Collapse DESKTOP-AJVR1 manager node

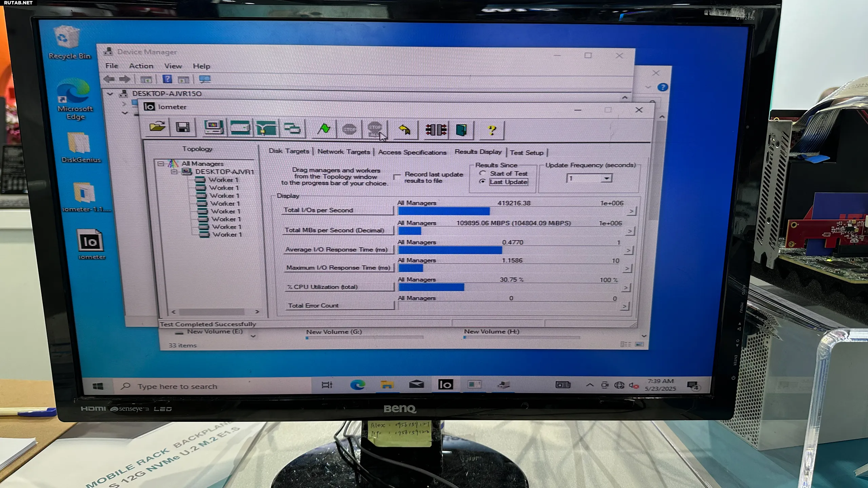point(174,172)
